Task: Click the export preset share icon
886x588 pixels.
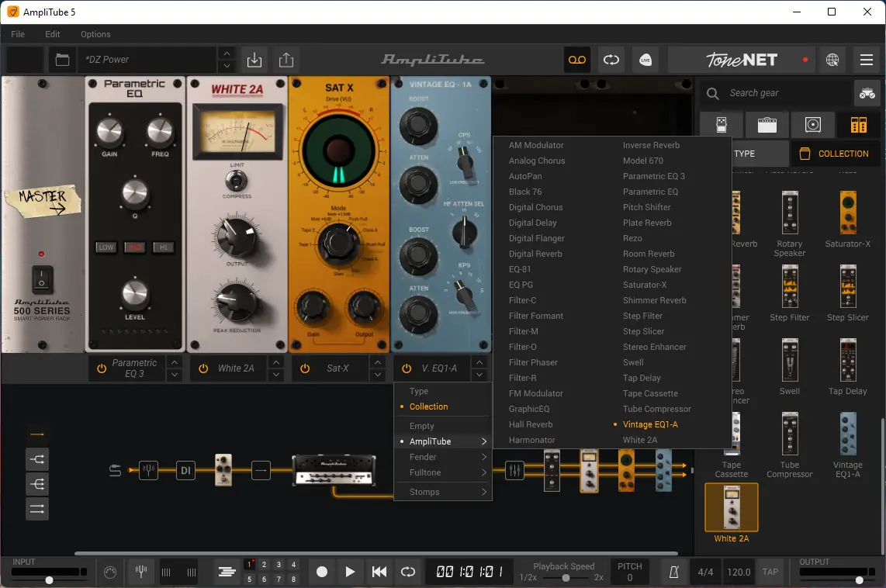Action: pyautogui.click(x=286, y=60)
